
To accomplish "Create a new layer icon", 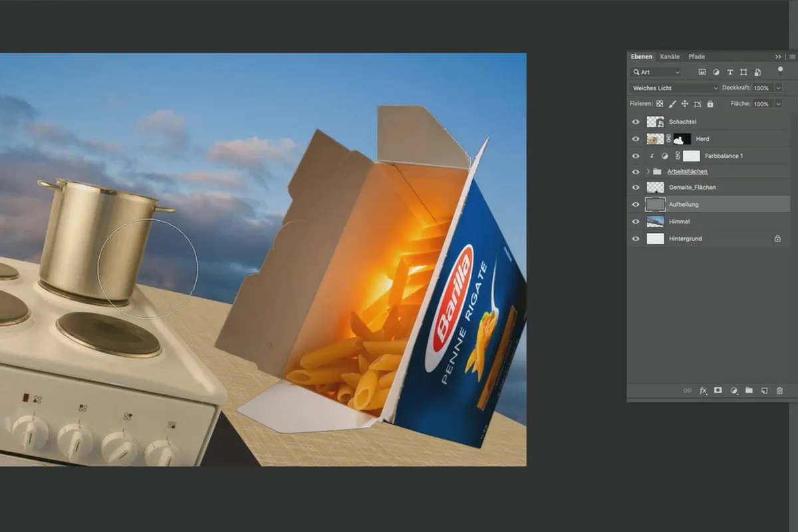I will (x=764, y=391).
